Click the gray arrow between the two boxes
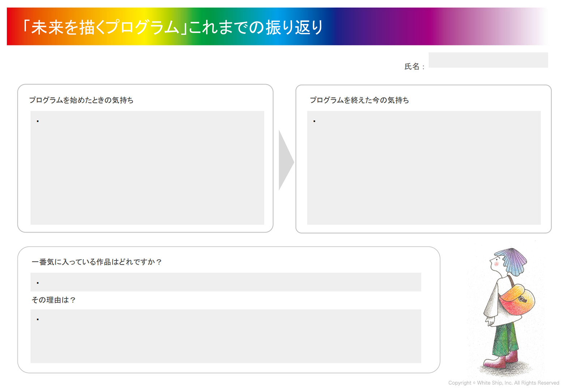 coord(286,160)
